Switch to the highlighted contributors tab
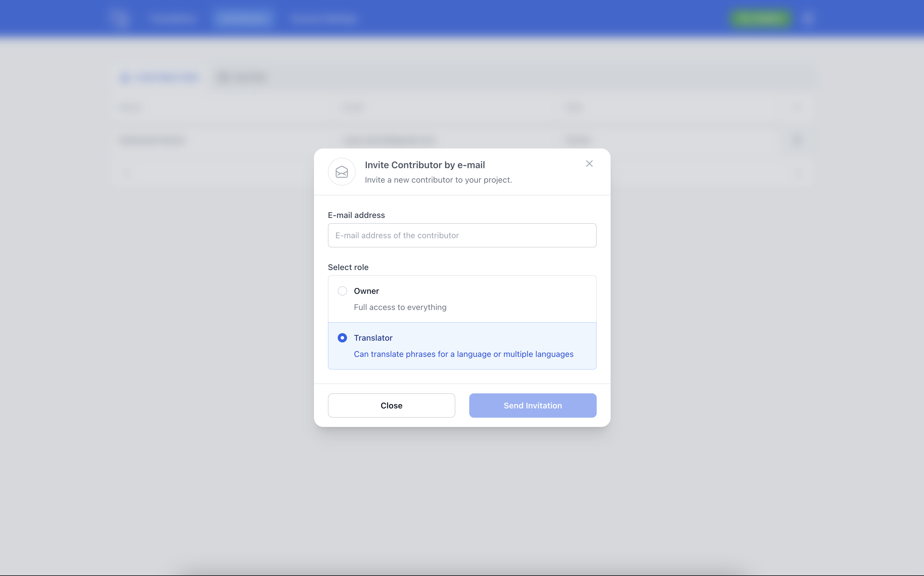 point(159,77)
